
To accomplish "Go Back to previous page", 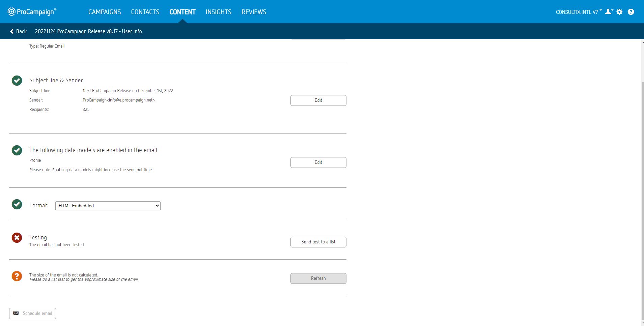I will tap(18, 31).
